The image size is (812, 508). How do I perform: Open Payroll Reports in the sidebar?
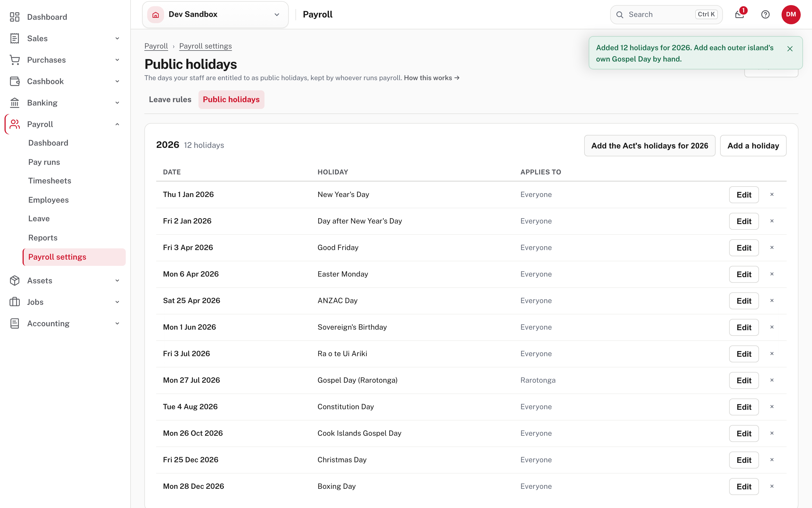coord(43,238)
